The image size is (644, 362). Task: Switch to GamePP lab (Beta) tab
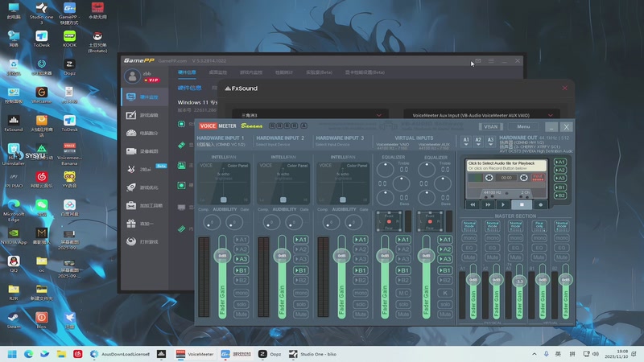[319, 72]
